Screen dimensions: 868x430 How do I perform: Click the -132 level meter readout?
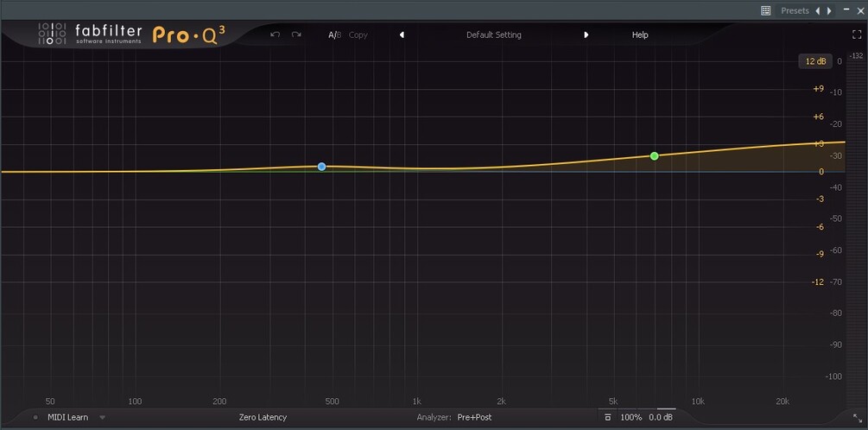[x=857, y=56]
